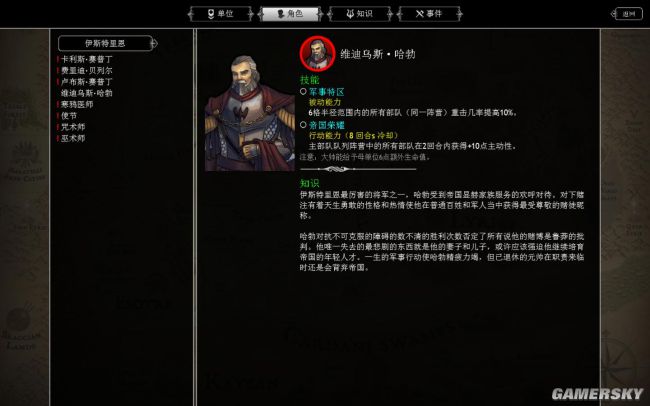The height and width of the screenshot is (406, 650).
Task: Select 卡利斯·赛普丁 in character list
Action: pyautogui.click(x=87, y=59)
